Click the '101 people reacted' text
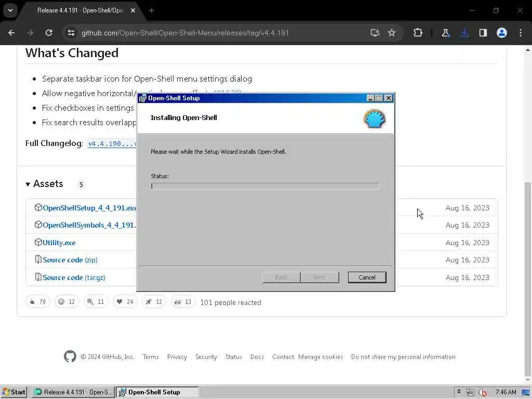532x399 pixels. click(231, 303)
